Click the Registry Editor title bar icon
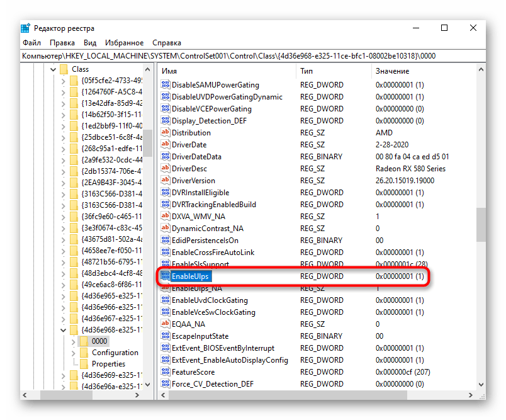The image size is (506, 420). point(25,28)
